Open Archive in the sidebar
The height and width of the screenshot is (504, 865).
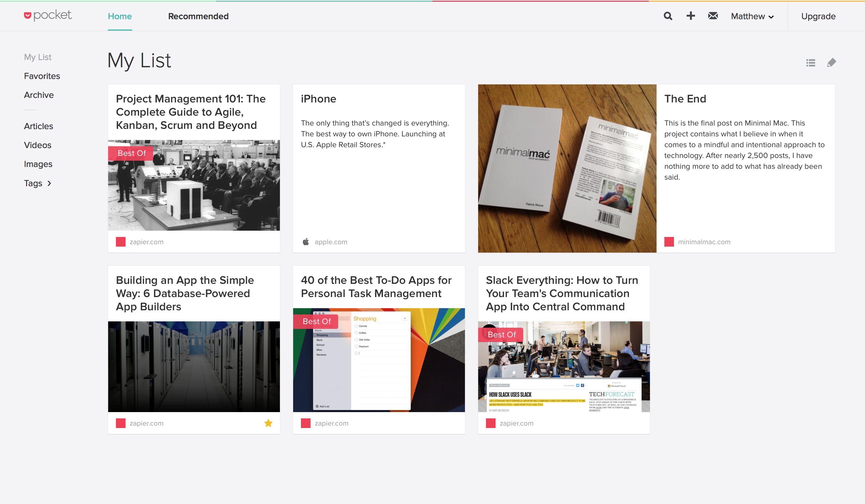[39, 95]
